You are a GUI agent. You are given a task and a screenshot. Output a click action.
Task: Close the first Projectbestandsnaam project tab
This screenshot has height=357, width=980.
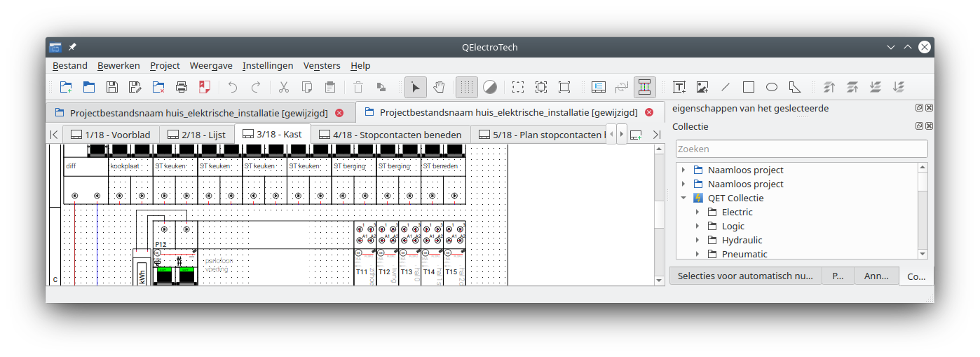[x=339, y=112]
